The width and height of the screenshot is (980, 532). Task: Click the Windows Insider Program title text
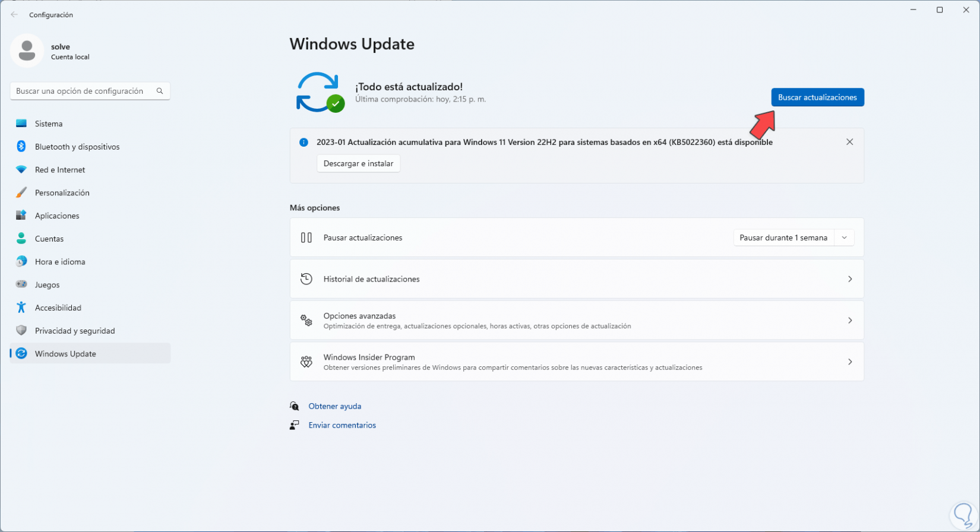coord(369,357)
